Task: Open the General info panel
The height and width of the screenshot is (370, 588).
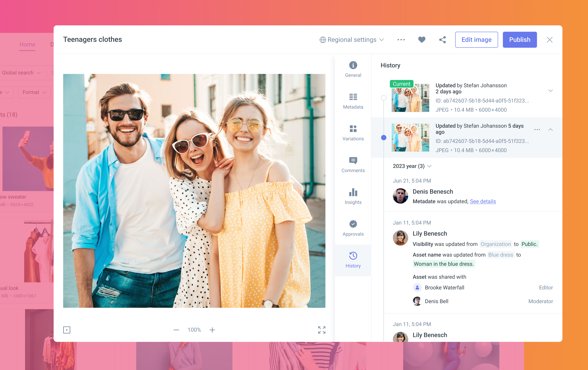Action: pyautogui.click(x=353, y=69)
